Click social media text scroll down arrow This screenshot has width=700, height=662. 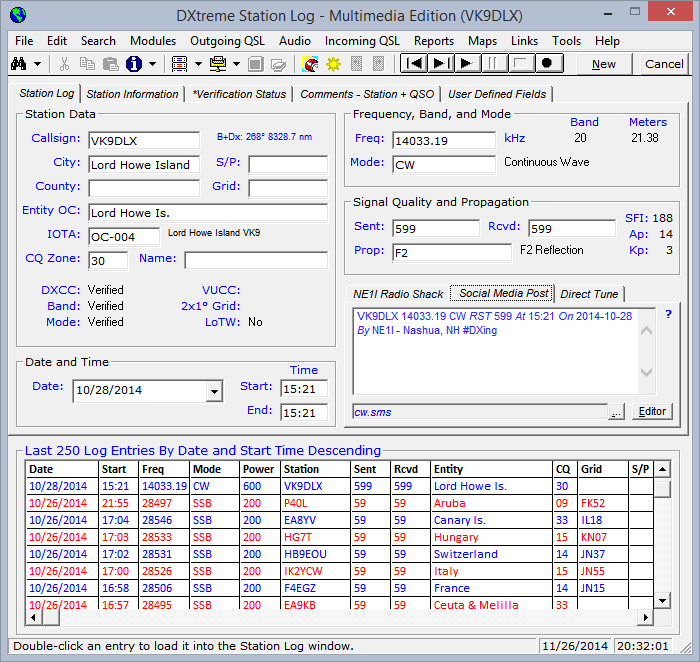coord(646,372)
